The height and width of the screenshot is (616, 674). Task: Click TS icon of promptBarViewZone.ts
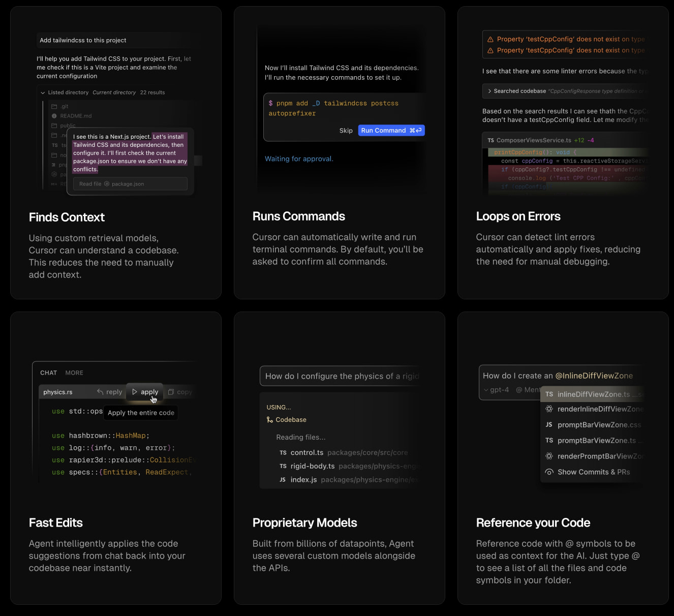tap(549, 441)
